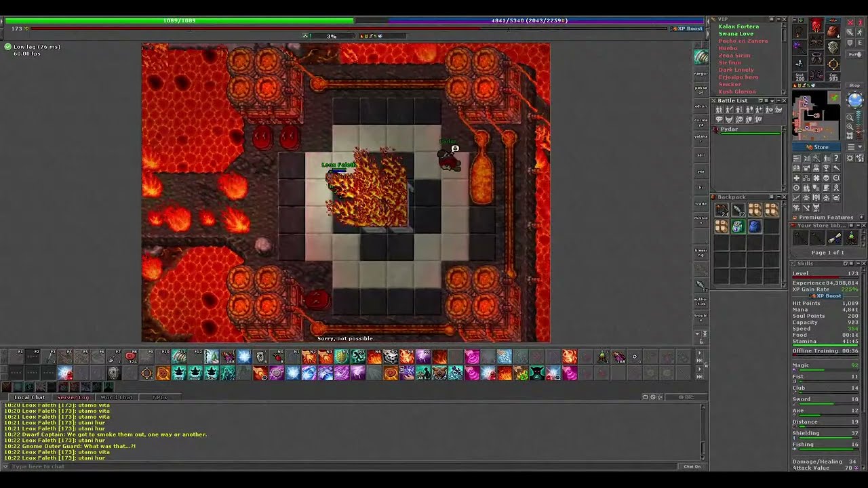Switch to Local Chat tab

pos(30,397)
